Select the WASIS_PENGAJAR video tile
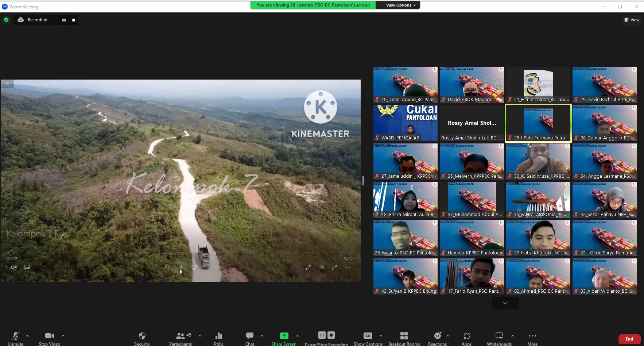644x346 pixels. point(406,123)
